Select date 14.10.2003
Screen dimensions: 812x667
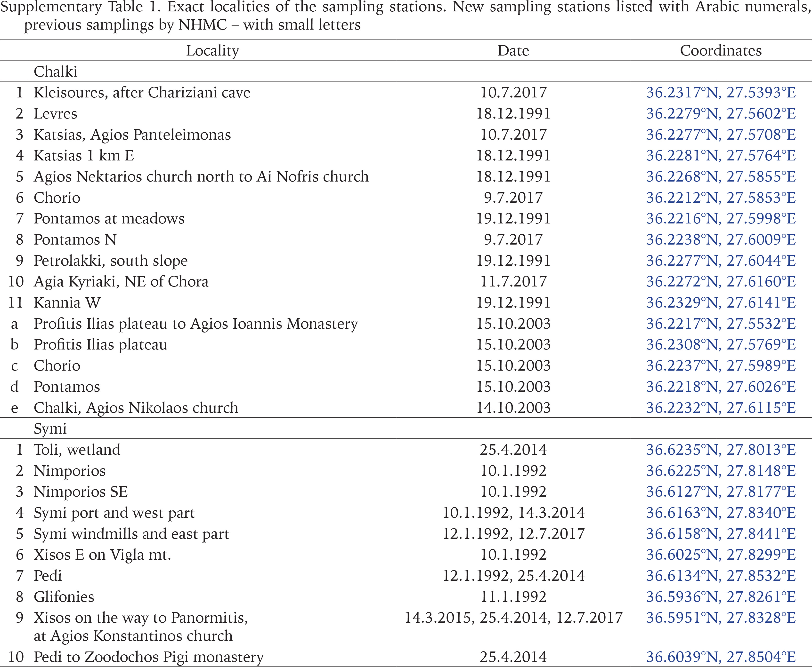(513, 408)
